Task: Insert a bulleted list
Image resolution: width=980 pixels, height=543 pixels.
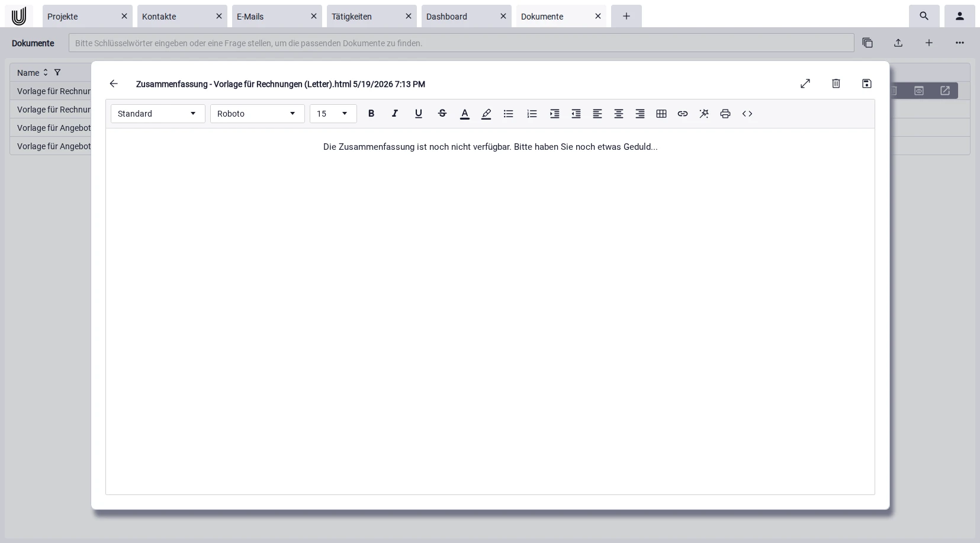Action: [x=509, y=114]
